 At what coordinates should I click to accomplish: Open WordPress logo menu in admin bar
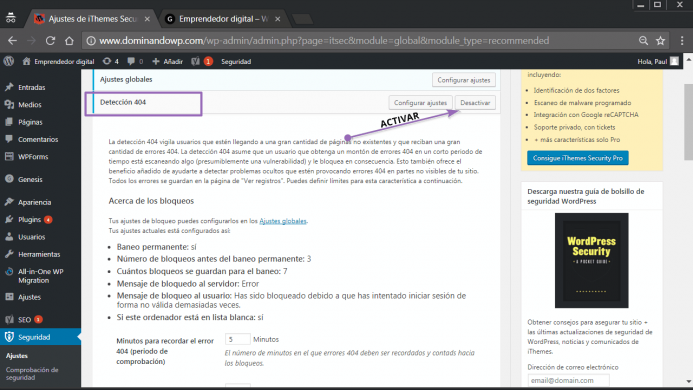pos(9,61)
